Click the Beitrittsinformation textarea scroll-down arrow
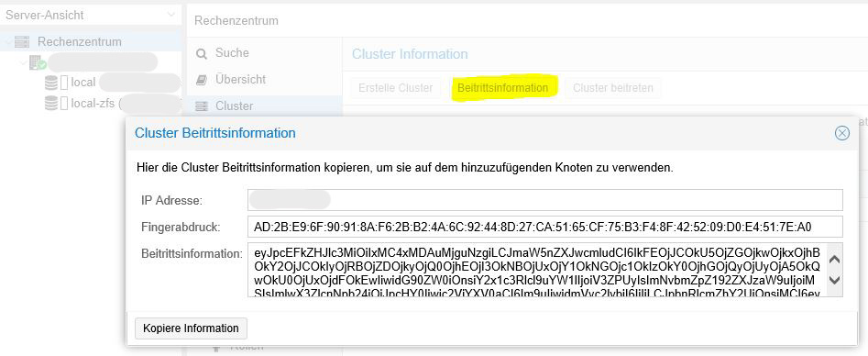Image resolution: width=868 pixels, height=356 pixels. [834, 280]
